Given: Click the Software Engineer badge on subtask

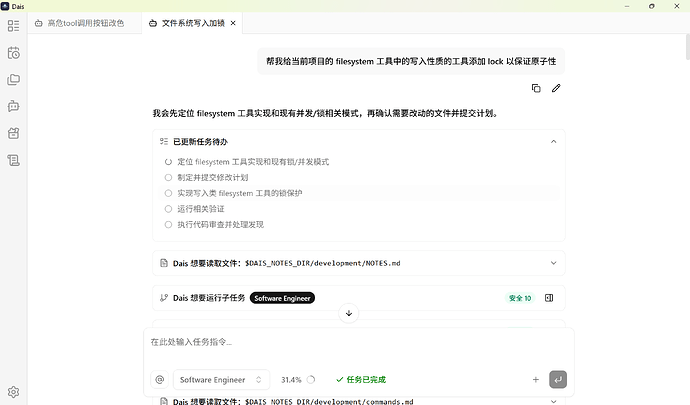Looking at the screenshot, I should click(282, 298).
